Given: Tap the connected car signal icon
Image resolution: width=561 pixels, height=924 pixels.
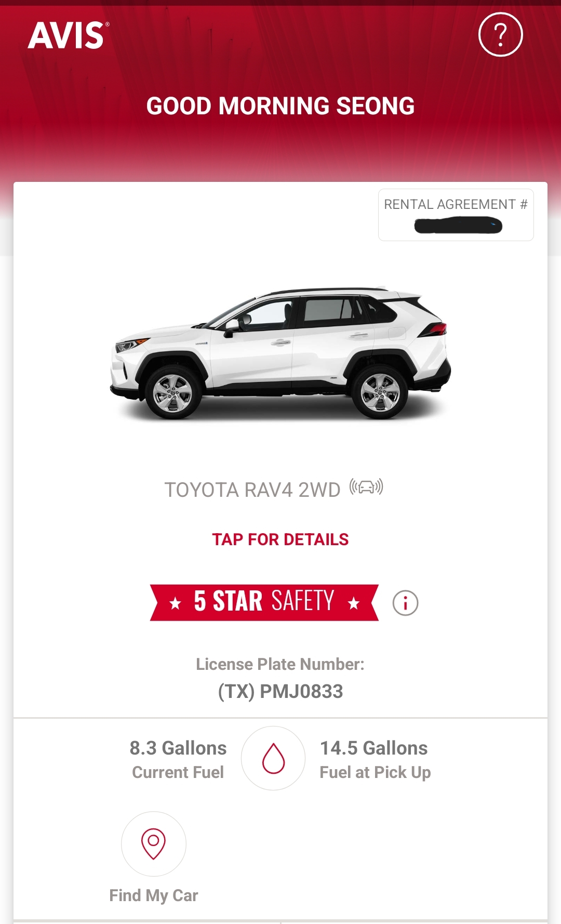Looking at the screenshot, I should (366, 487).
